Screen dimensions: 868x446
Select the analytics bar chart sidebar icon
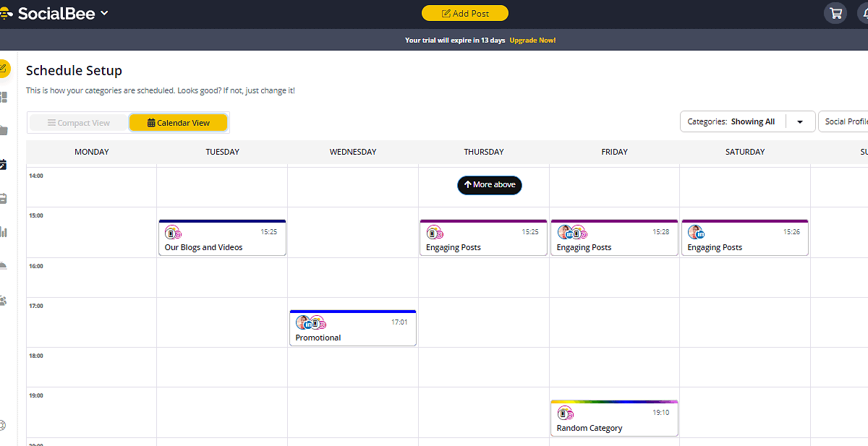point(4,233)
